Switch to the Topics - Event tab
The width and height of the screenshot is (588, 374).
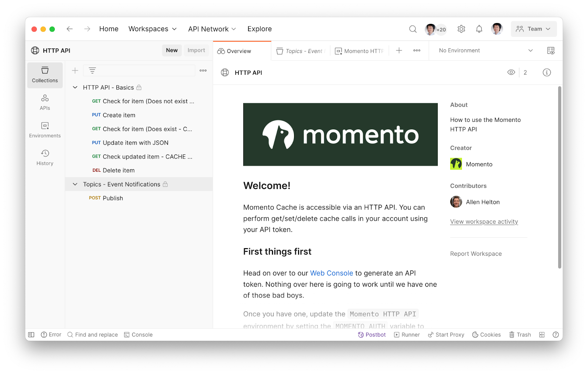[x=301, y=51]
